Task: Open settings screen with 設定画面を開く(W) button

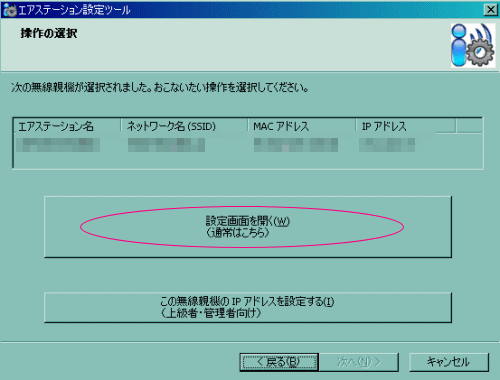Action: click(248, 227)
